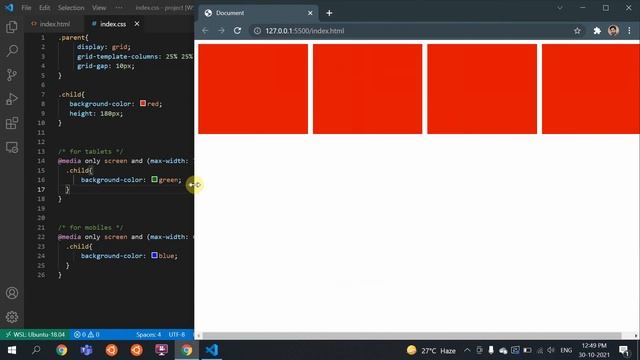640x360 pixels.
Task: Open the Explorer view in VS Code
Action: [12, 27]
